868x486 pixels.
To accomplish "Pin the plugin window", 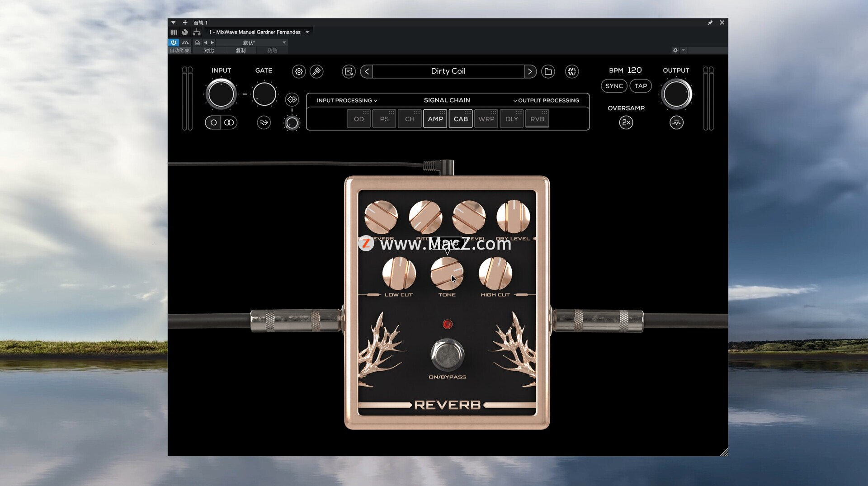I will [710, 23].
